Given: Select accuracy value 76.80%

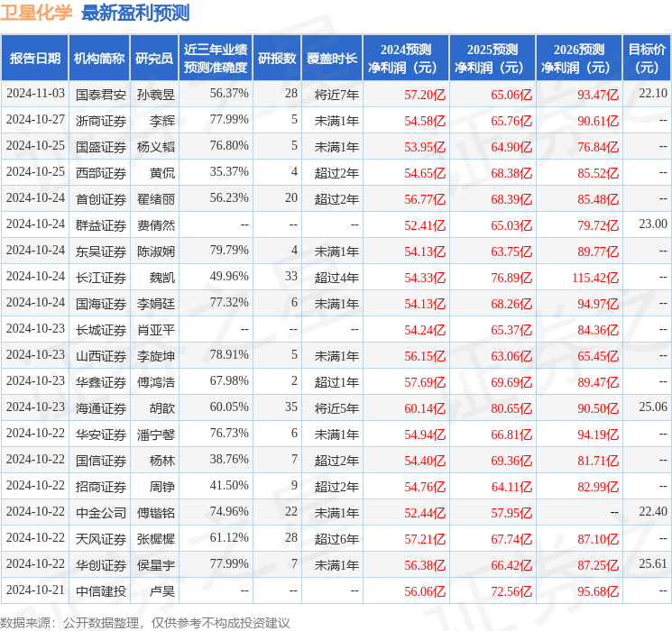Looking at the screenshot, I should pos(229,146).
